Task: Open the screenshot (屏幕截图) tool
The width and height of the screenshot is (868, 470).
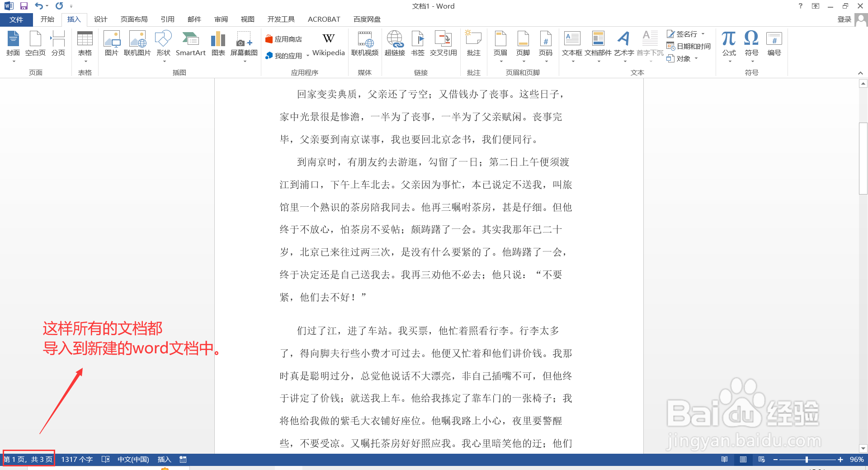Action: point(244,45)
